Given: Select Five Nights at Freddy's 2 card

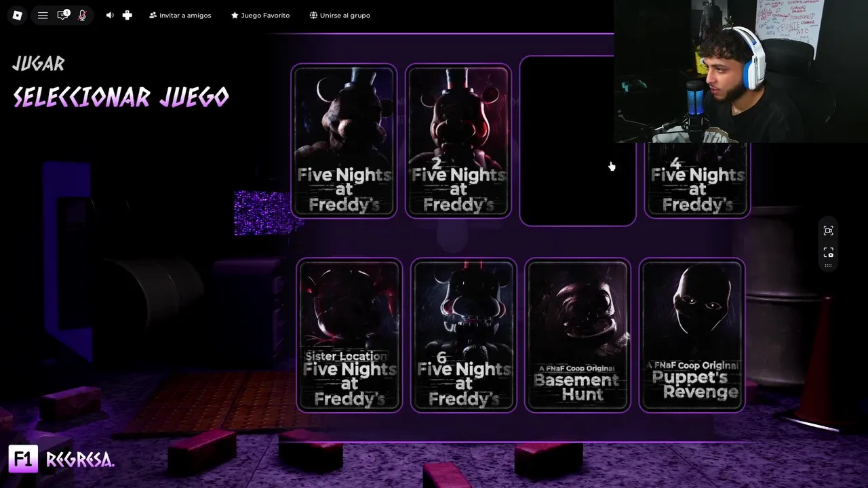Looking at the screenshot, I should pyautogui.click(x=458, y=141).
